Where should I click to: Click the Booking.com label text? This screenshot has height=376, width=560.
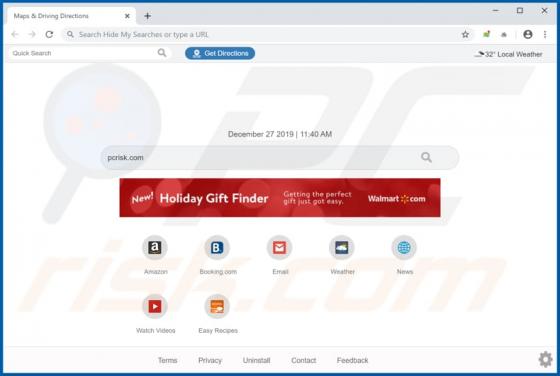tap(218, 272)
